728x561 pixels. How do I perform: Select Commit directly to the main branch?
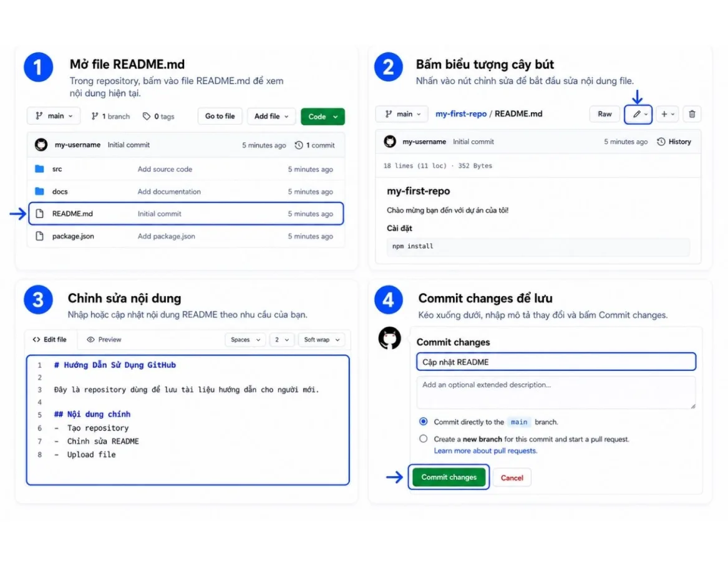[423, 421]
